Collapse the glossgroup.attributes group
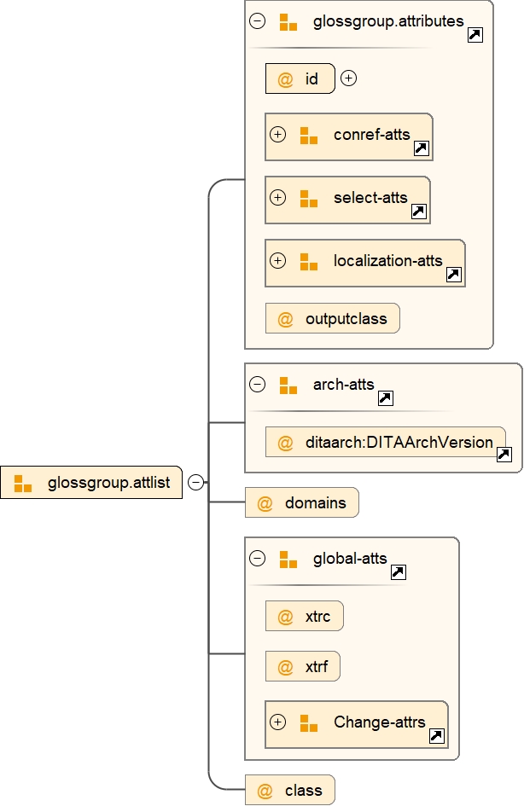This screenshot has width=524, height=812. tap(257, 21)
